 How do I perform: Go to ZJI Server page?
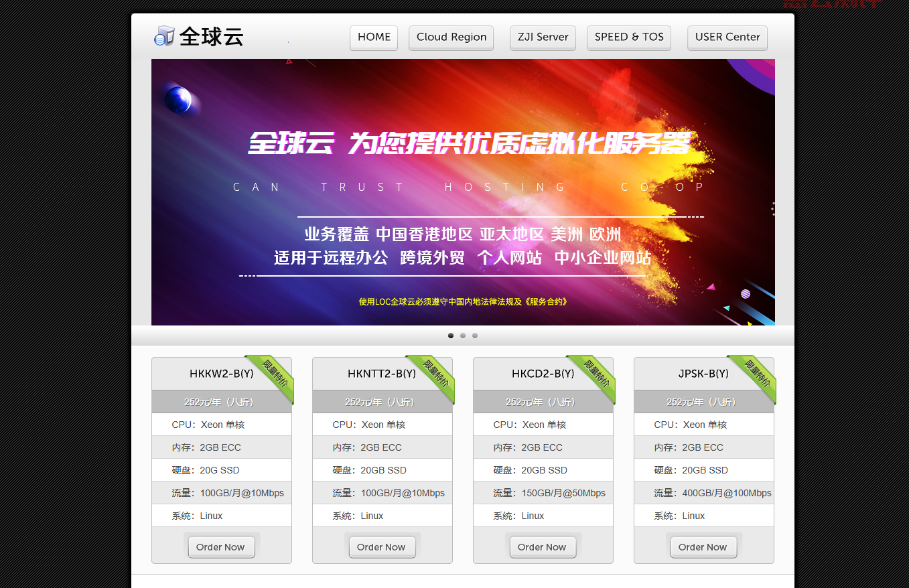point(543,38)
